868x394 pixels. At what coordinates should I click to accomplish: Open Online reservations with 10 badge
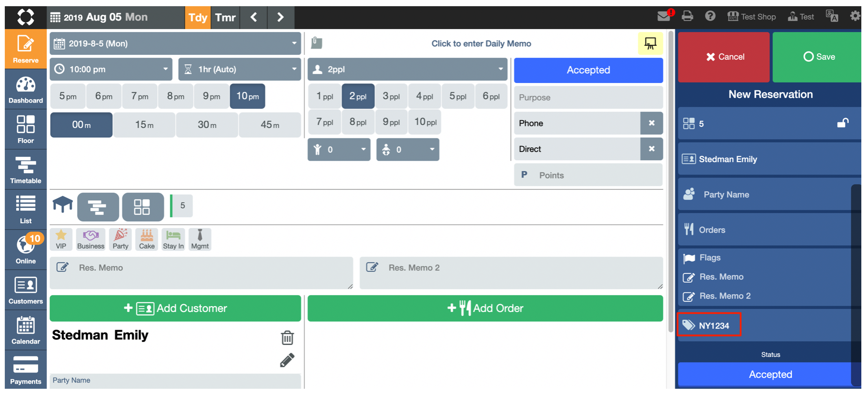coord(26,250)
